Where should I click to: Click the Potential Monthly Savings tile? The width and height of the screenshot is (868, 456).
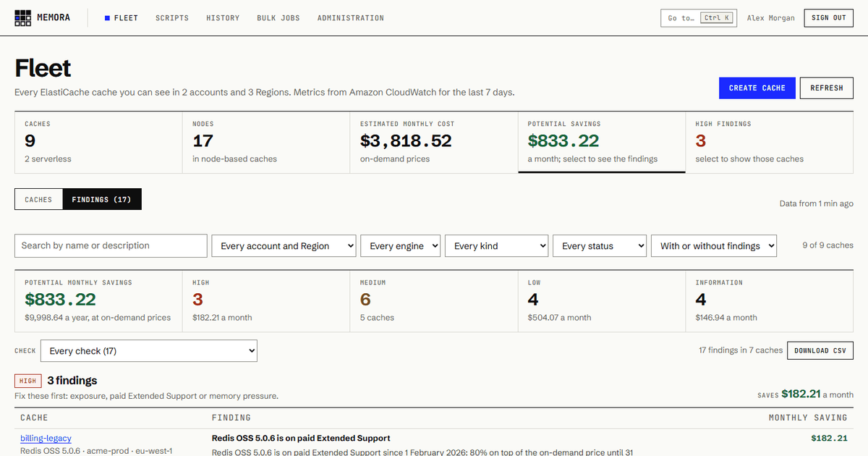(x=98, y=300)
